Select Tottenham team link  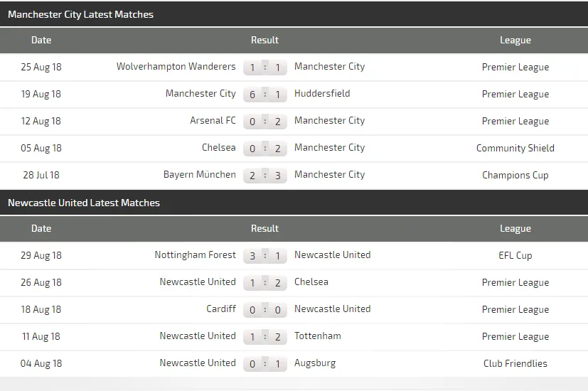pos(317,336)
